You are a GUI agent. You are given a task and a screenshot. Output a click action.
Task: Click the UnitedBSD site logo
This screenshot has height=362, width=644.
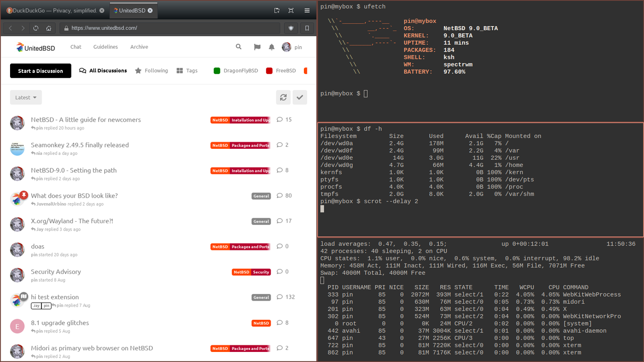(x=36, y=47)
